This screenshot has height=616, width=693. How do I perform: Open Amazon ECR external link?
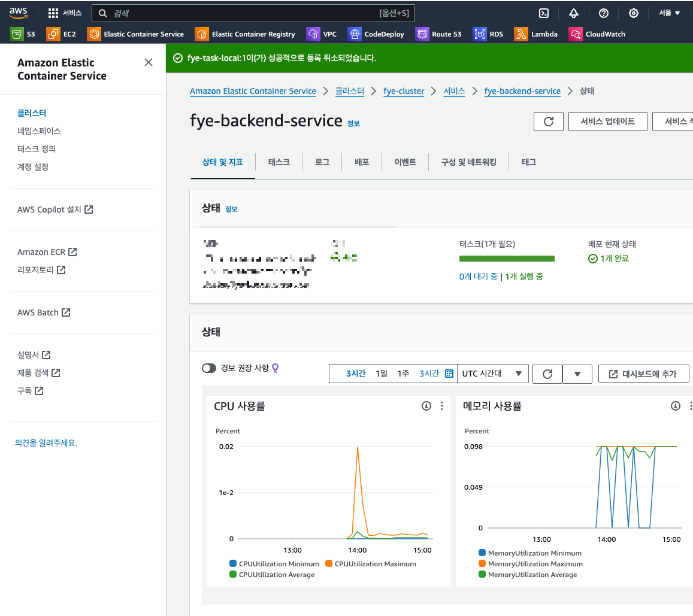point(47,252)
